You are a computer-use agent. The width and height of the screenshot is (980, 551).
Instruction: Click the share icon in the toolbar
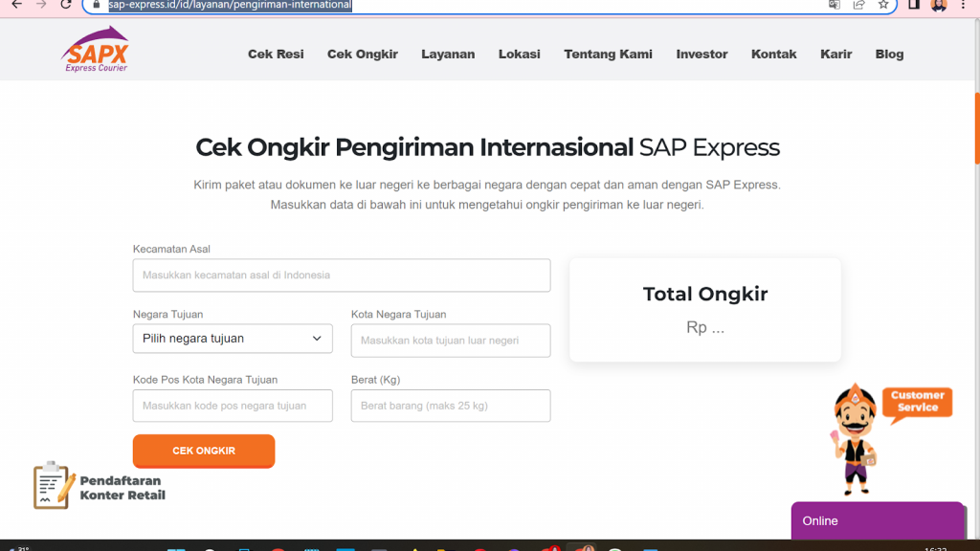pos(858,6)
